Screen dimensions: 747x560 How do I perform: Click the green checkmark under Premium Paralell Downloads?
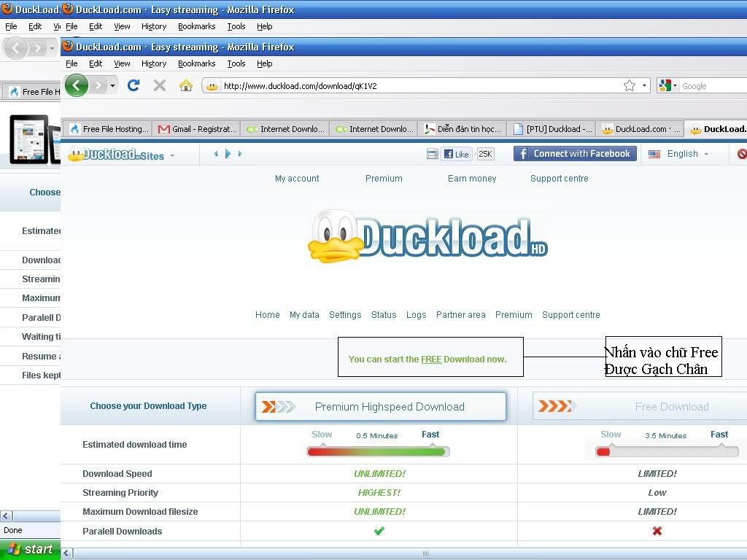coord(379,531)
